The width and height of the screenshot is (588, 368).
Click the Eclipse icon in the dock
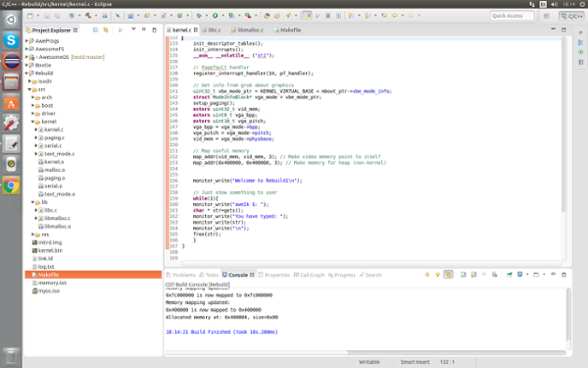[x=11, y=61]
